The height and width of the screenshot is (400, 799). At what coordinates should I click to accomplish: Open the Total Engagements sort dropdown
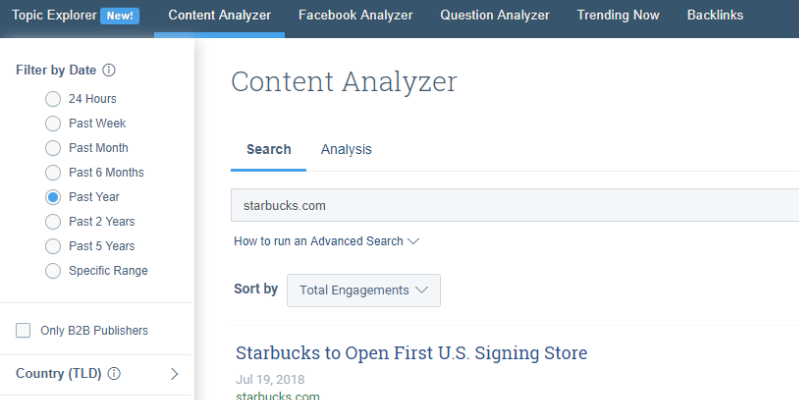tap(364, 290)
